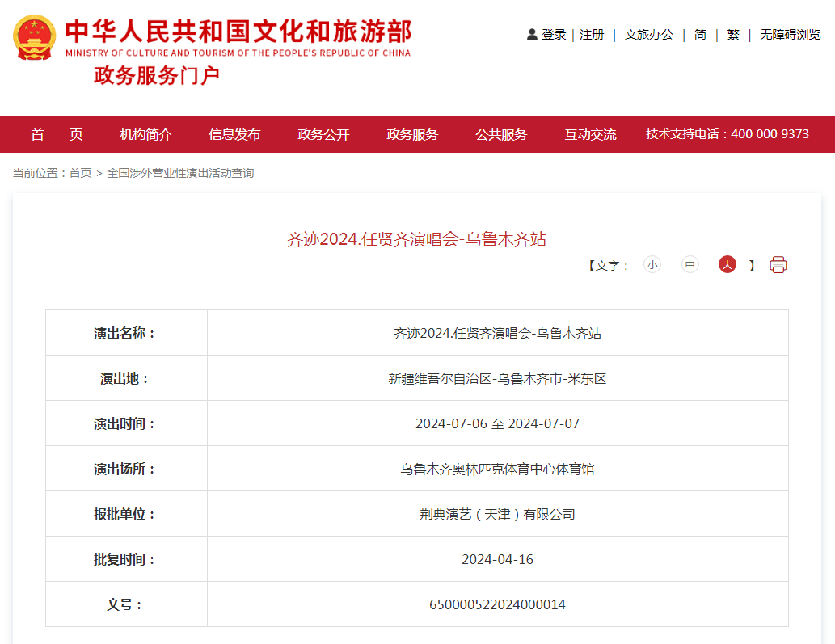The image size is (835, 644).
Task: Click the red page title 齐迹2024.任贤齐演唱会-乌鲁木齐站
Action: click(x=416, y=239)
